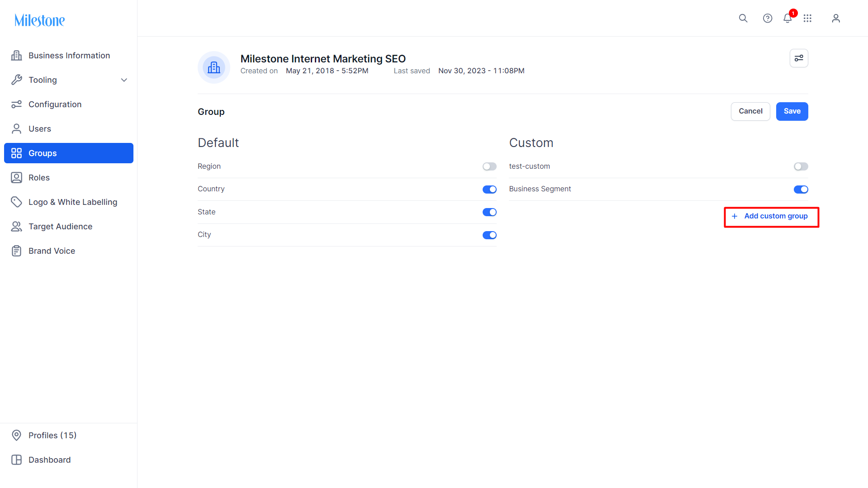Click the created date May 21, 2018

click(327, 71)
